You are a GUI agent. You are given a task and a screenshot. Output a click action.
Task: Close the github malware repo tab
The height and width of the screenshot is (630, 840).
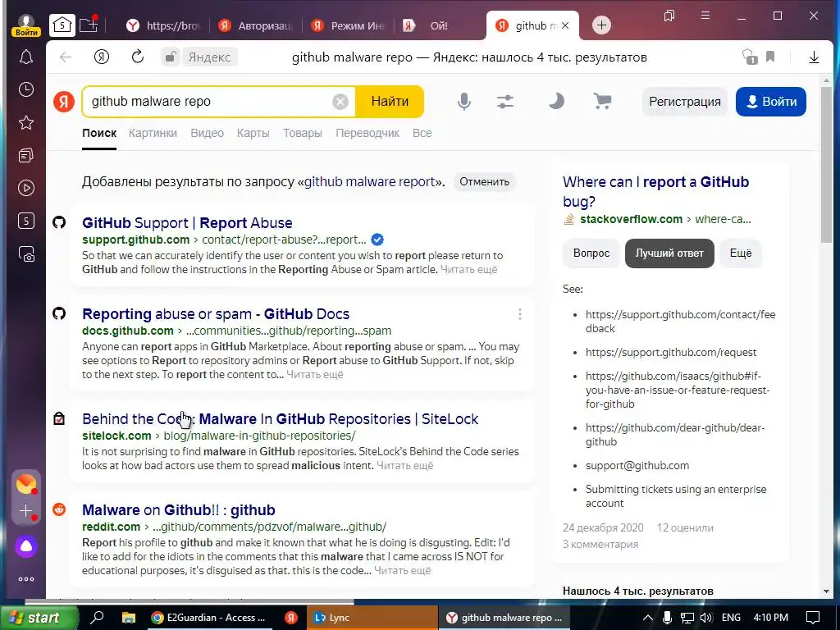tap(565, 25)
